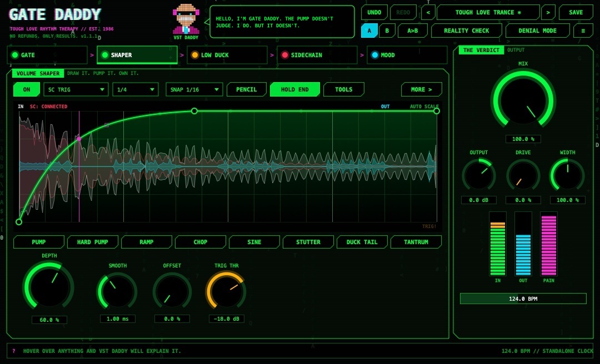Click the 100.0 % mix value field

(x=523, y=139)
